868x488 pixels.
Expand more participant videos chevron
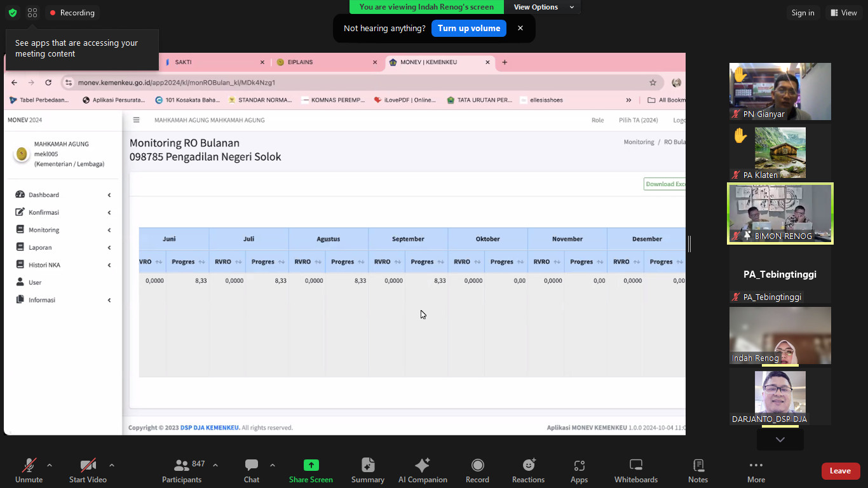point(780,440)
